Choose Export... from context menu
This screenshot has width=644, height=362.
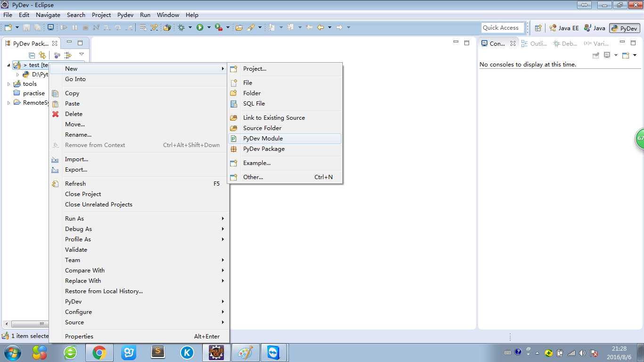139,170
